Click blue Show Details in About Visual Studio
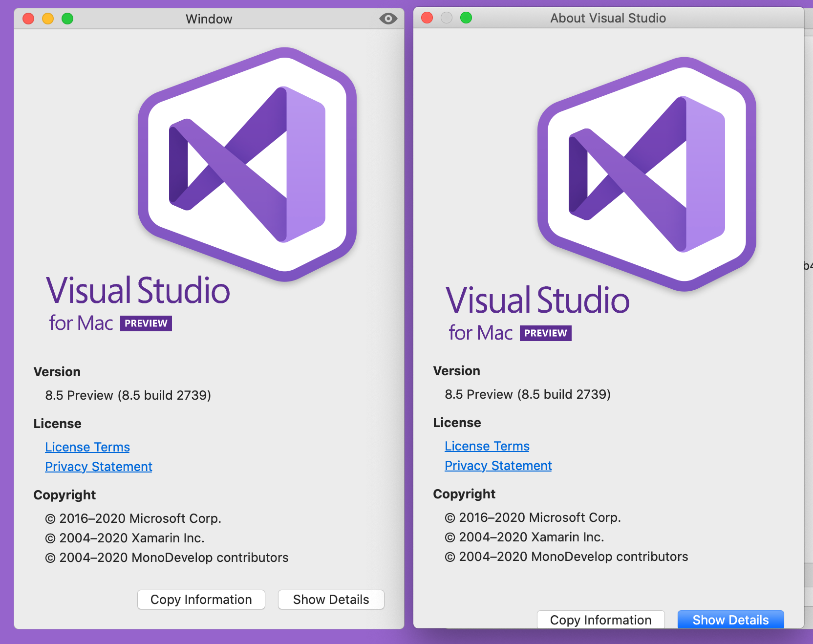Screen dimensions: 813x644 point(731,620)
